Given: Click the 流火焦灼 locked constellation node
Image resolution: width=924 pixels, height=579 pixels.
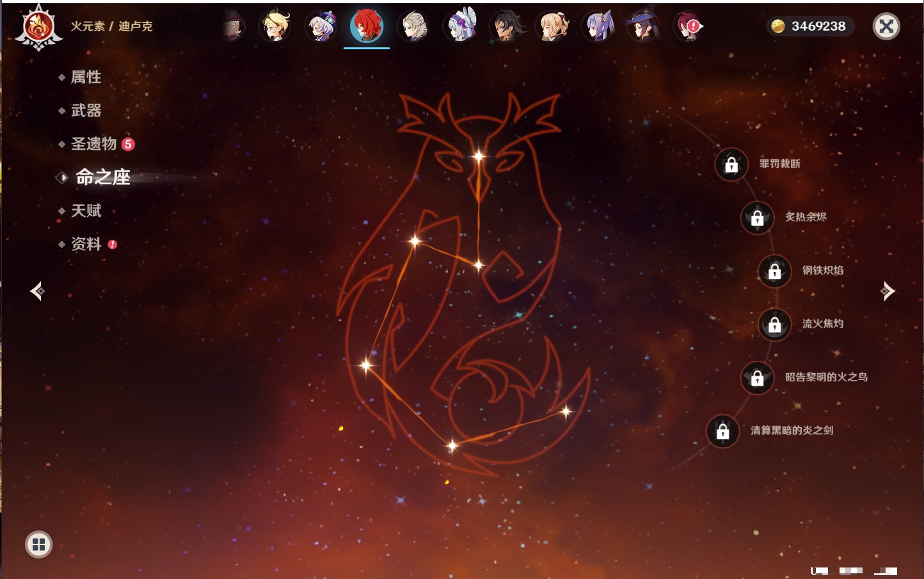Looking at the screenshot, I should click(x=774, y=325).
